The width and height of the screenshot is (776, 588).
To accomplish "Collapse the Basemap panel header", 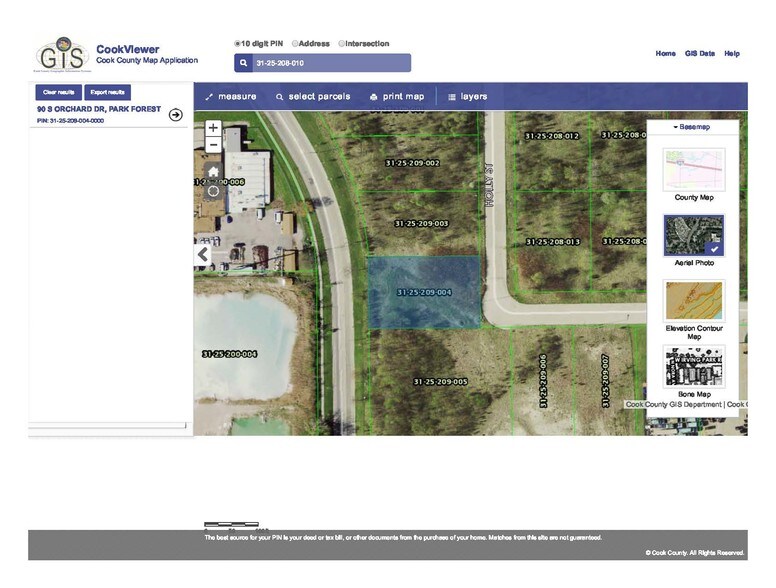I will (x=692, y=128).
